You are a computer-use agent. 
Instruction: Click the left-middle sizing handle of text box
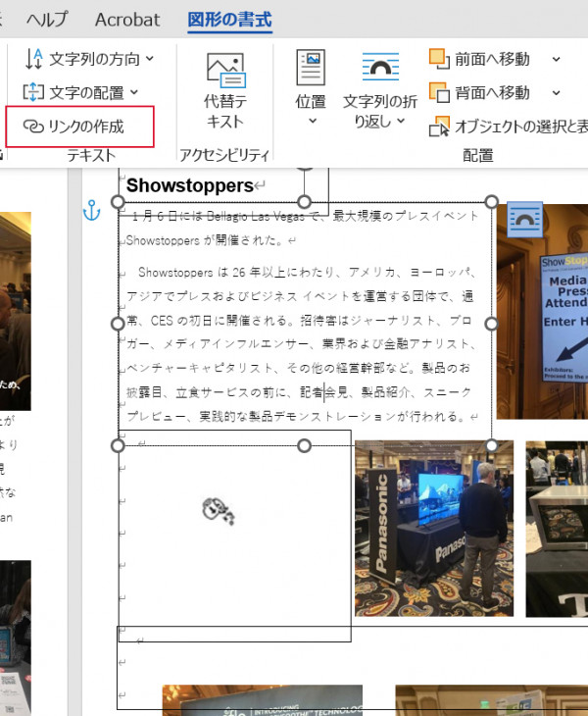pyautogui.click(x=118, y=324)
